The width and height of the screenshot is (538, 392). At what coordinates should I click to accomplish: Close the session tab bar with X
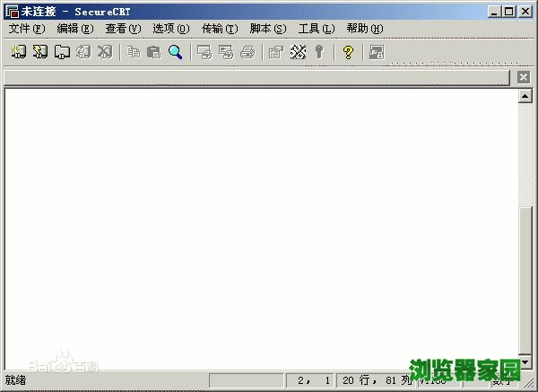[x=524, y=78]
